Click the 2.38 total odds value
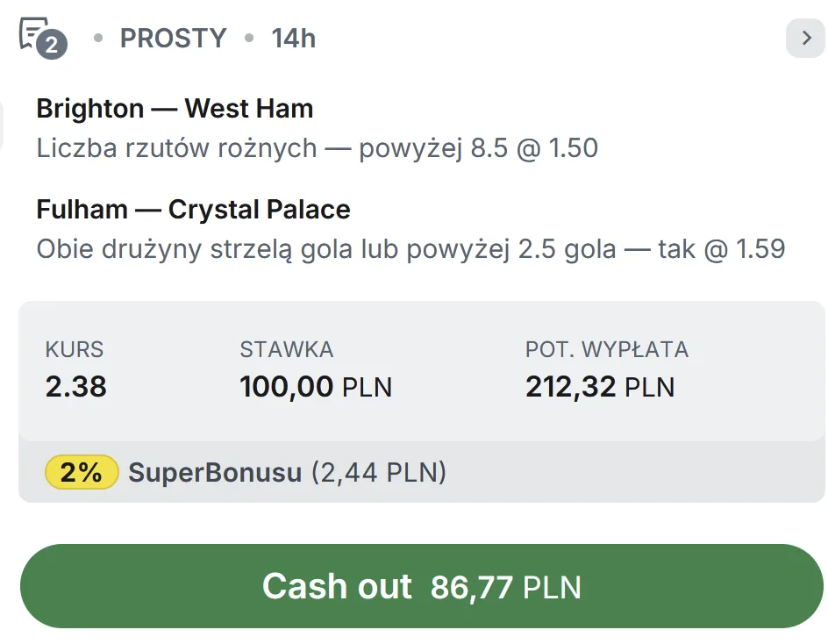828x644 pixels. 75,386
